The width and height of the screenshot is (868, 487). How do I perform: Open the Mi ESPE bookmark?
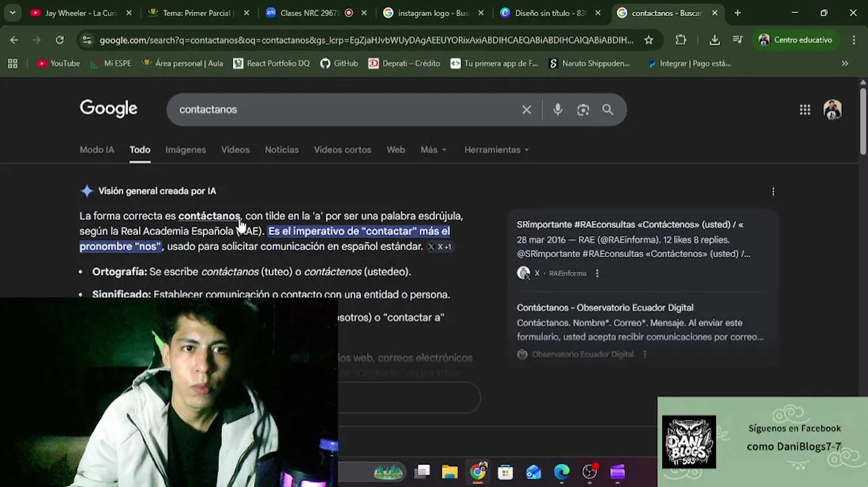(111, 64)
